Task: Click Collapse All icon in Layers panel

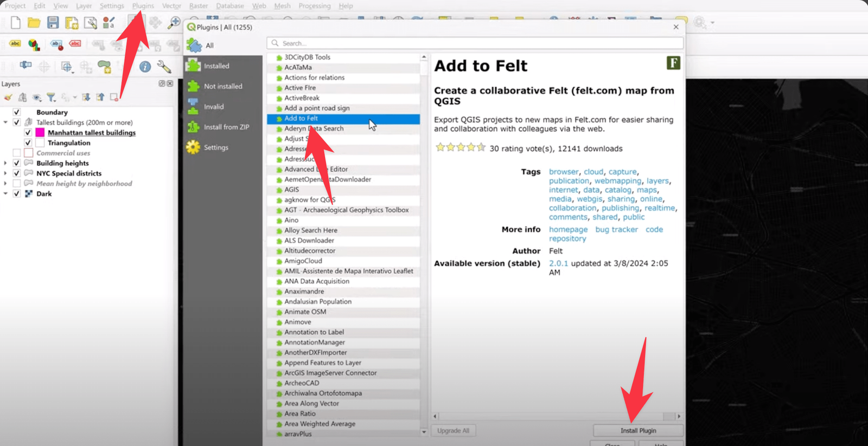Action: pos(100,98)
